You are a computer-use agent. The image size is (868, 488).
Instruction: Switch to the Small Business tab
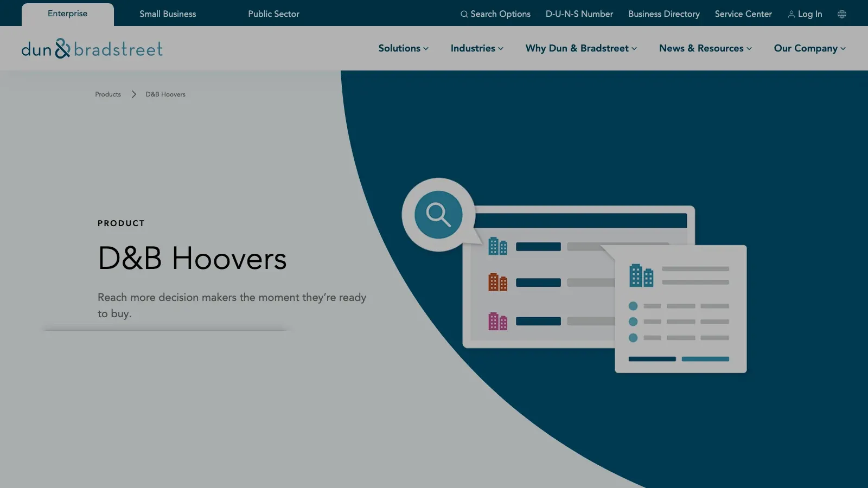[168, 14]
